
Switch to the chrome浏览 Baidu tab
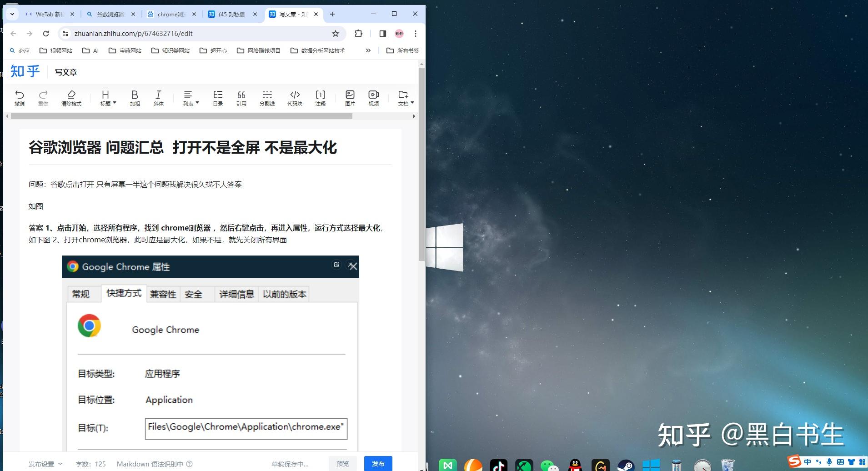171,14
